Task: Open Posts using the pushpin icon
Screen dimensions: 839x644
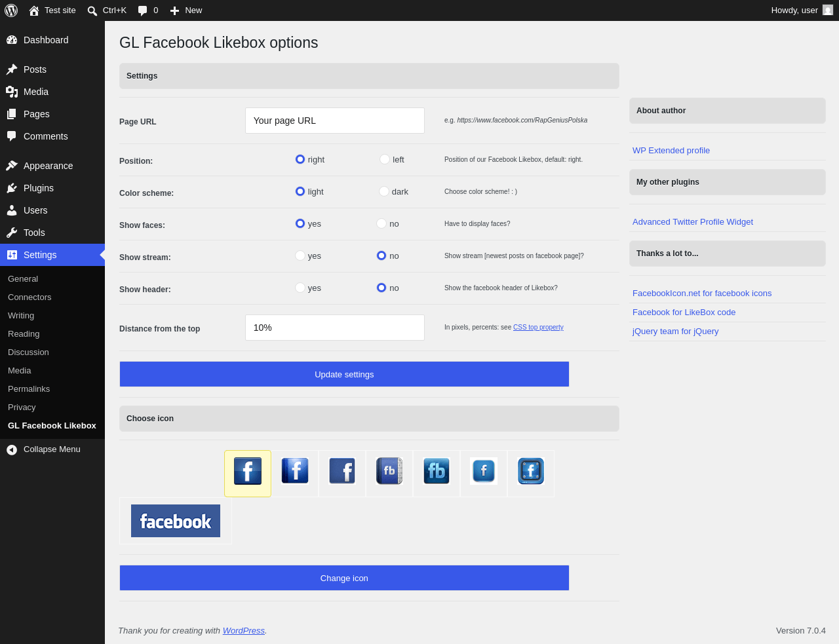Action: coord(12,69)
